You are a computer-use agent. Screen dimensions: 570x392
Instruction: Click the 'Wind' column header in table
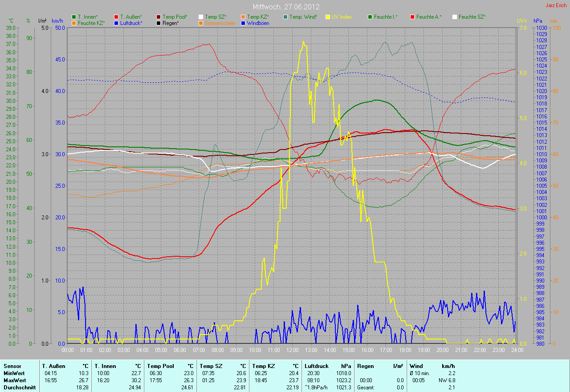pyautogui.click(x=416, y=366)
